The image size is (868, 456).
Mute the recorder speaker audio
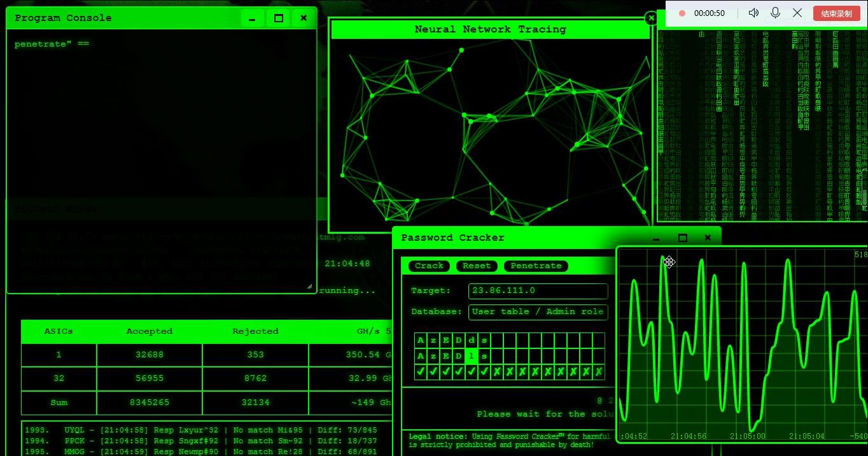point(754,13)
